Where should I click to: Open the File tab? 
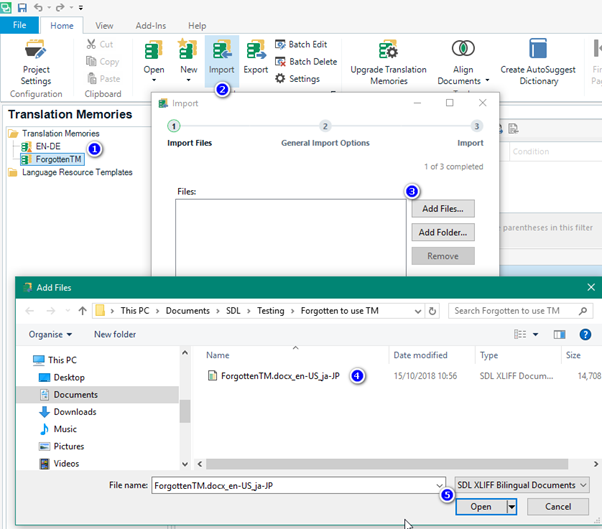(x=19, y=25)
